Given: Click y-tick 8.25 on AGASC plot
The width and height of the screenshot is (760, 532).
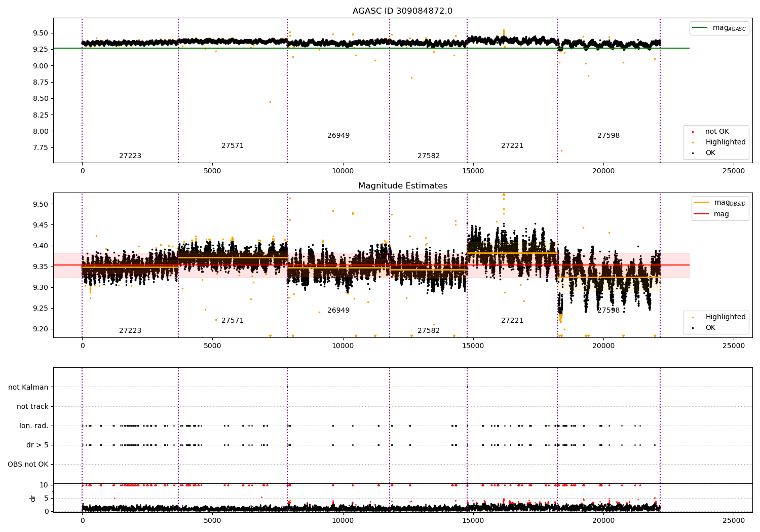Looking at the screenshot, I should pyautogui.click(x=40, y=115).
